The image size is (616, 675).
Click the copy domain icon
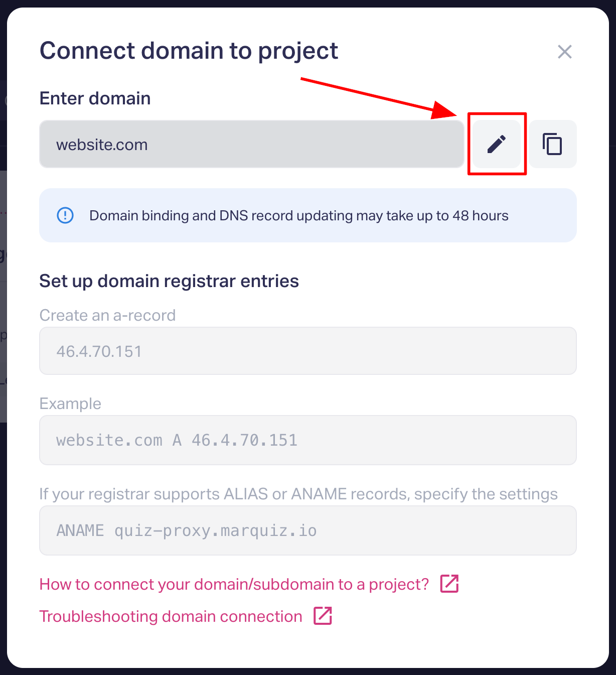[552, 144]
